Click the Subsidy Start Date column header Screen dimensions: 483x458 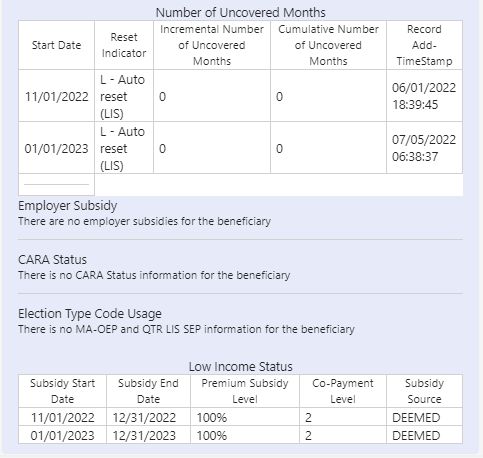coord(62,391)
